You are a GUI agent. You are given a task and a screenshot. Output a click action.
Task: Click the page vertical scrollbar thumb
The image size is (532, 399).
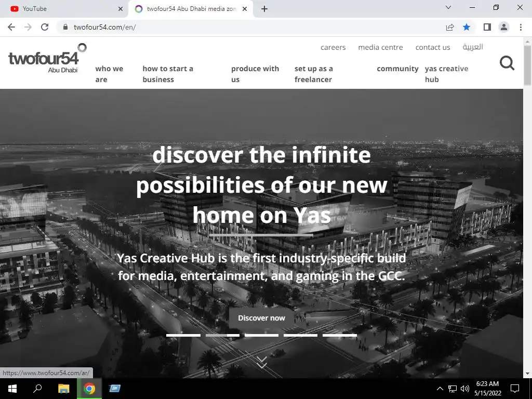click(x=528, y=65)
